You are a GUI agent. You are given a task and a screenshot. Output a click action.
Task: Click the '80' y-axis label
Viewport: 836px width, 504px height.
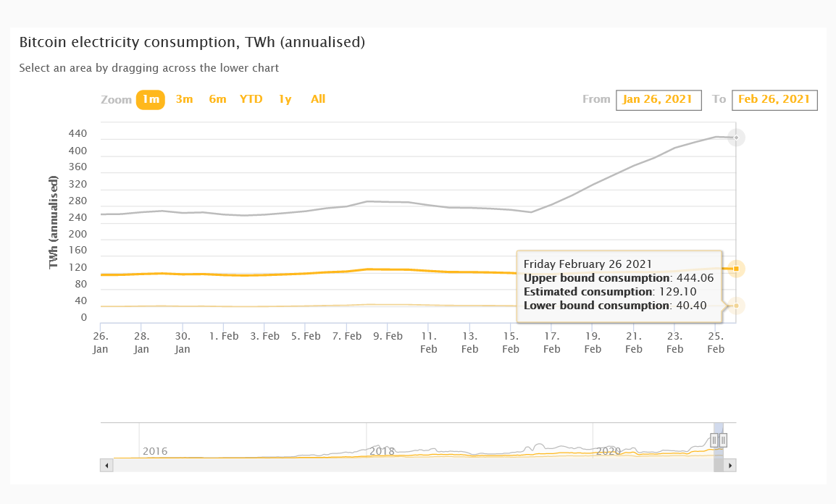(x=81, y=284)
